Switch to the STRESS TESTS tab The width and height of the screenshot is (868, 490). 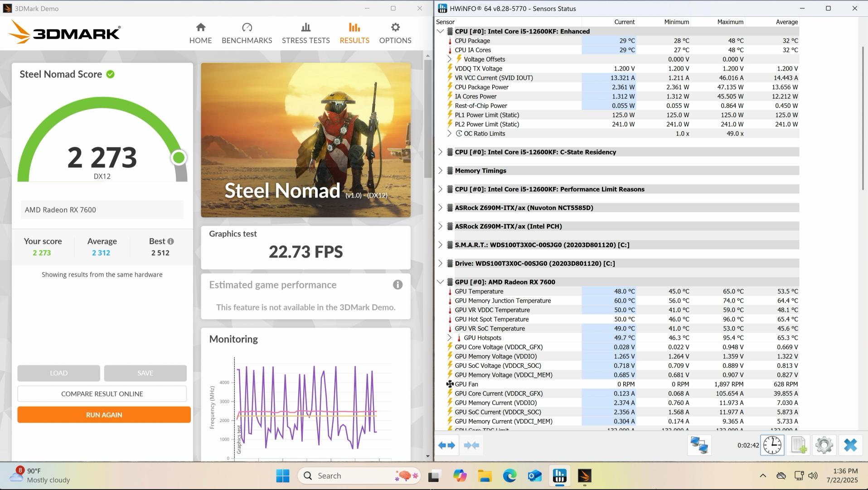[305, 34]
